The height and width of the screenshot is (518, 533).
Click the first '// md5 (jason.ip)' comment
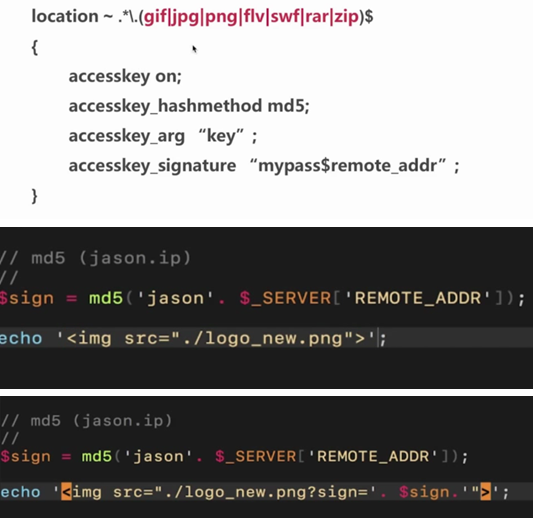coord(95,258)
